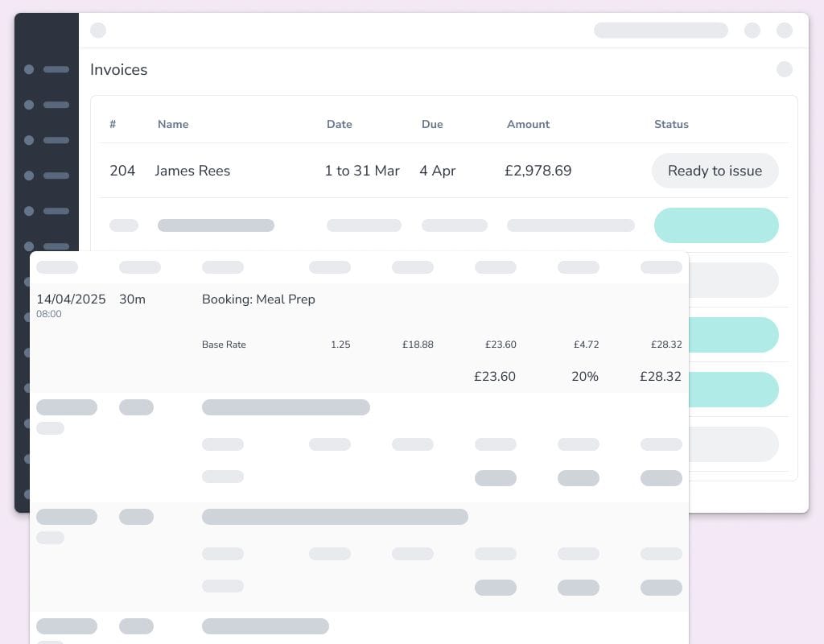The image size is (824, 644).
Task: Click the "Booking: Meal Prep" line item
Action: click(258, 299)
